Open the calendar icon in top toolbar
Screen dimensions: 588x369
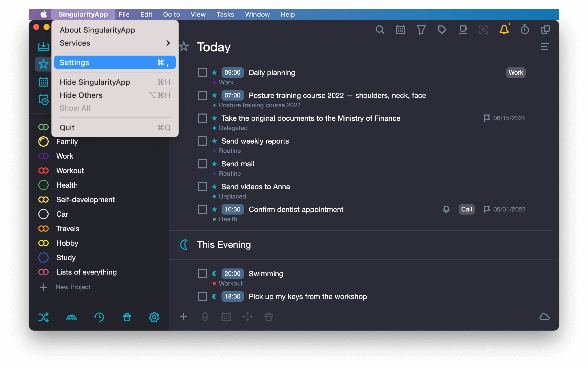[x=400, y=30]
